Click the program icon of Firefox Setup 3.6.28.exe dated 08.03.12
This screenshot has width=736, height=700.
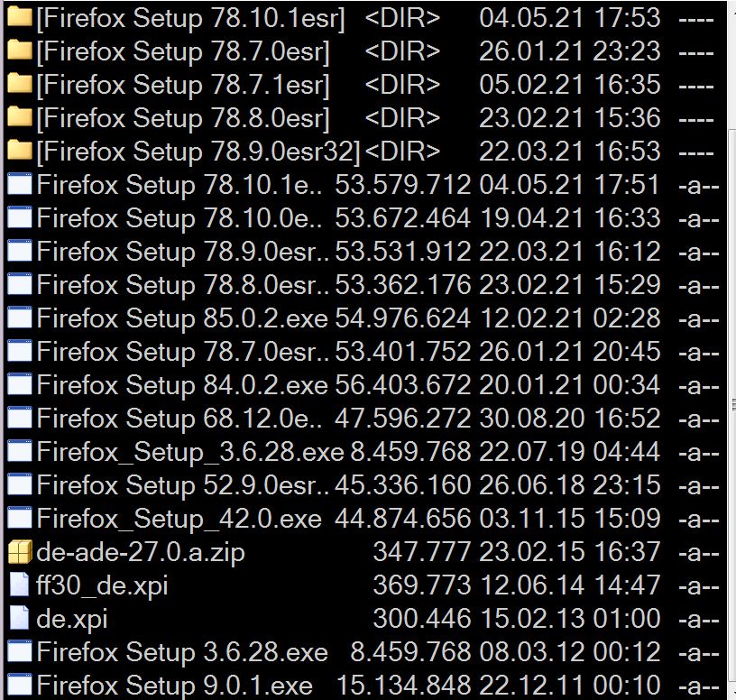click(x=20, y=650)
